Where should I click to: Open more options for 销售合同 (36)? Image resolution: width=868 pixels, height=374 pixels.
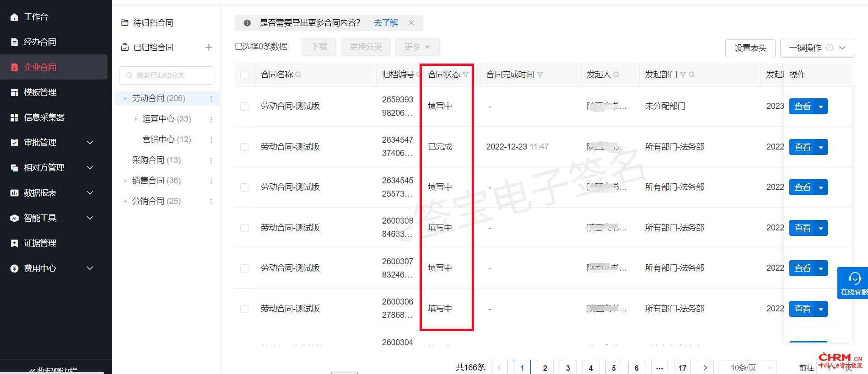tap(211, 181)
